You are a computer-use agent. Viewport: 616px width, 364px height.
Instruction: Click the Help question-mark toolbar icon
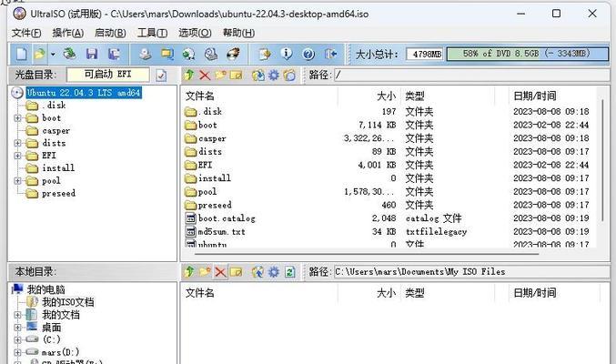point(308,54)
